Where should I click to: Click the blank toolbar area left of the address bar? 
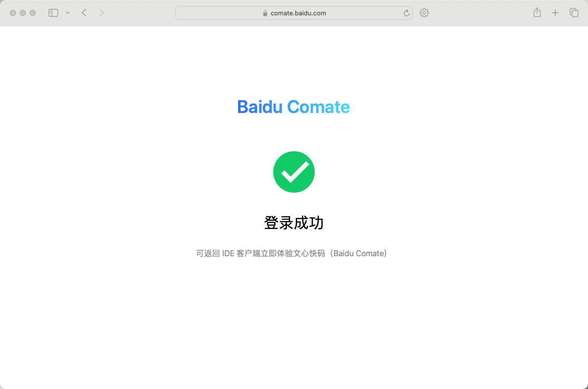141,13
